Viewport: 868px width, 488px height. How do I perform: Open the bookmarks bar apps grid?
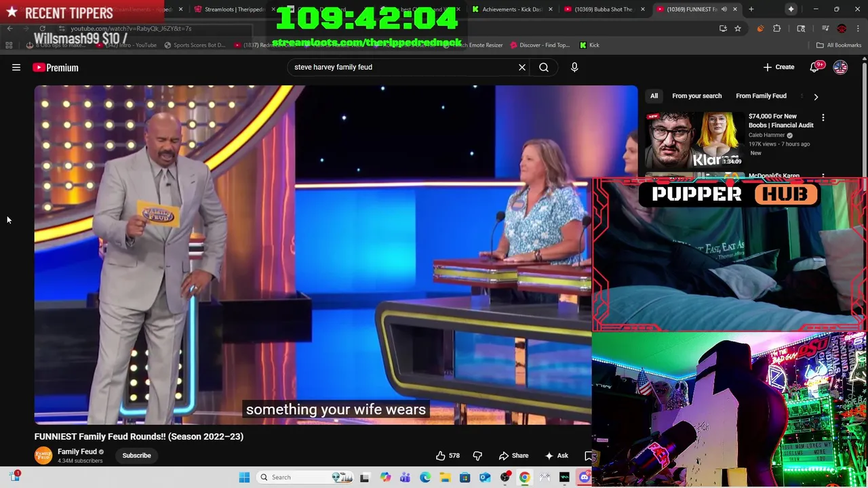(9, 45)
